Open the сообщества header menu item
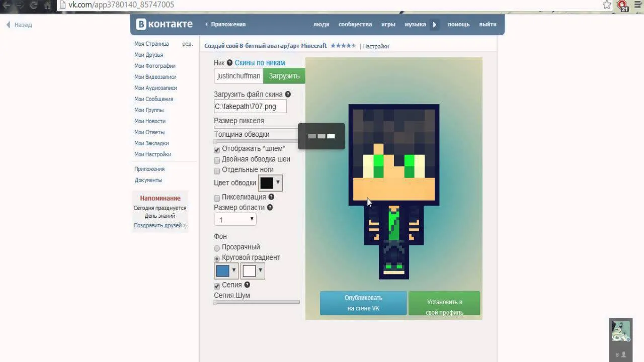This screenshot has height=362, width=644. point(355,25)
